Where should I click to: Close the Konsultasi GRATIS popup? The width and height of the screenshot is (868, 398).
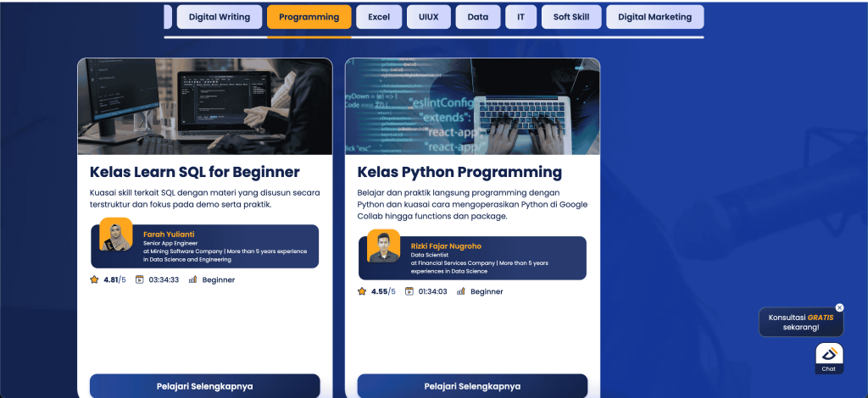click(x=839, y=307)
